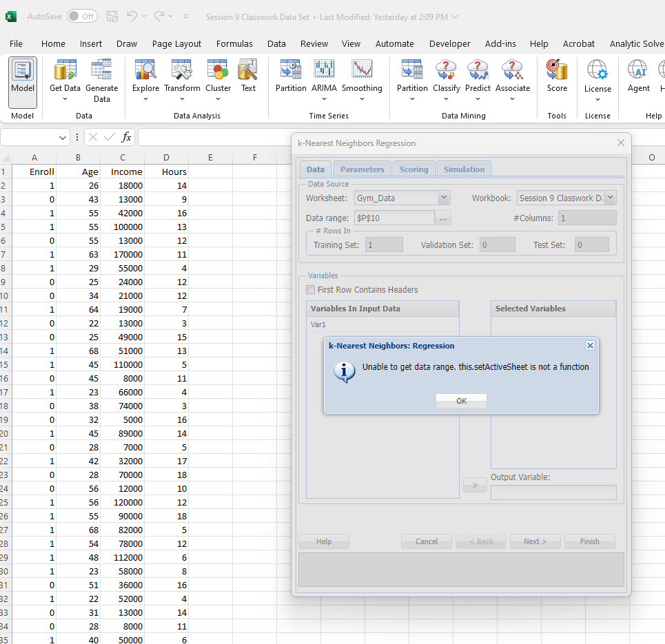Screen dimensions: 665x644
Task: Click the data range browse ... button
Action: point(443,218)
